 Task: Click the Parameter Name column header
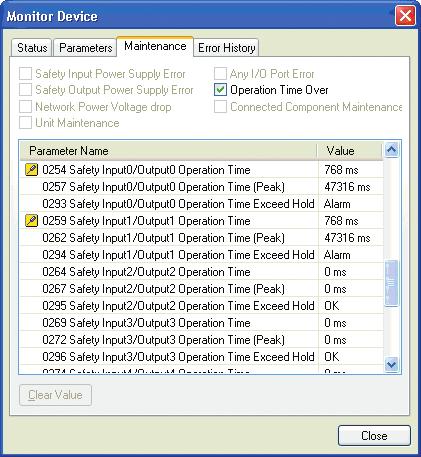[x=168, y=151]
